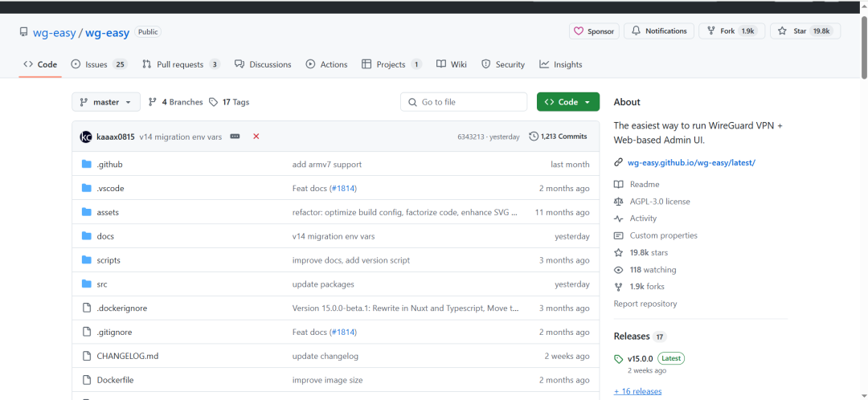
Task: Open the Activity link
Action: (x=643, y=218)
